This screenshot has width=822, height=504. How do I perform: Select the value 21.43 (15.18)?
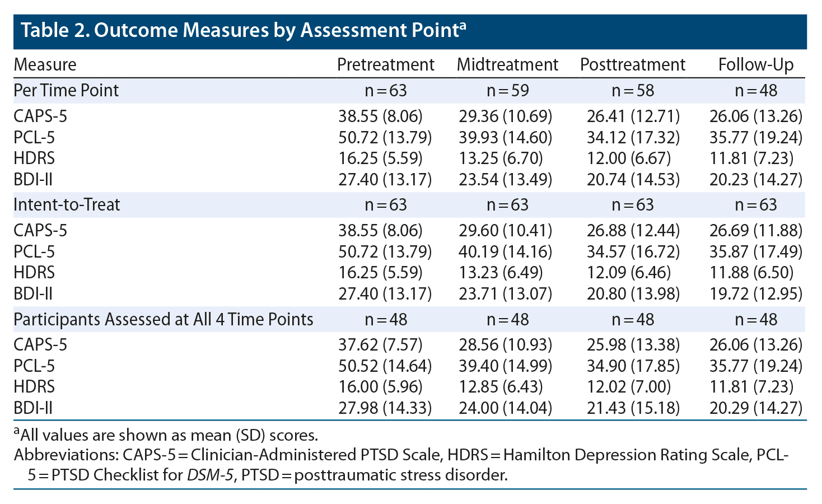[x=633, y=408]
